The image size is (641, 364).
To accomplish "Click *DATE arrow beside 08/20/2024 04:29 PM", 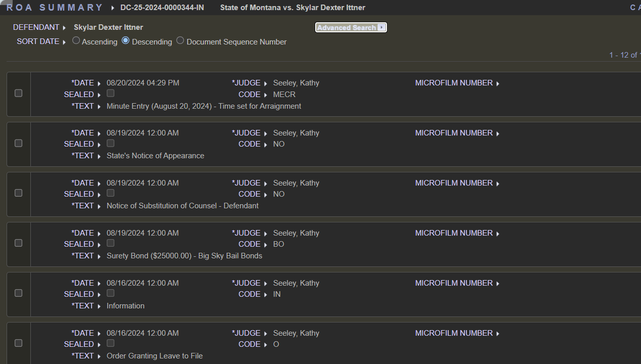I will coord(99,83).
